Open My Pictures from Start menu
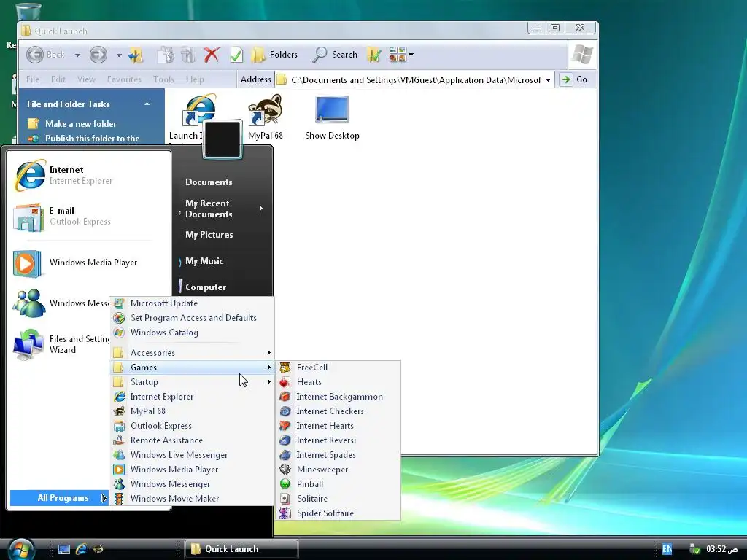 pyautogui.click(x=209, y=235)
